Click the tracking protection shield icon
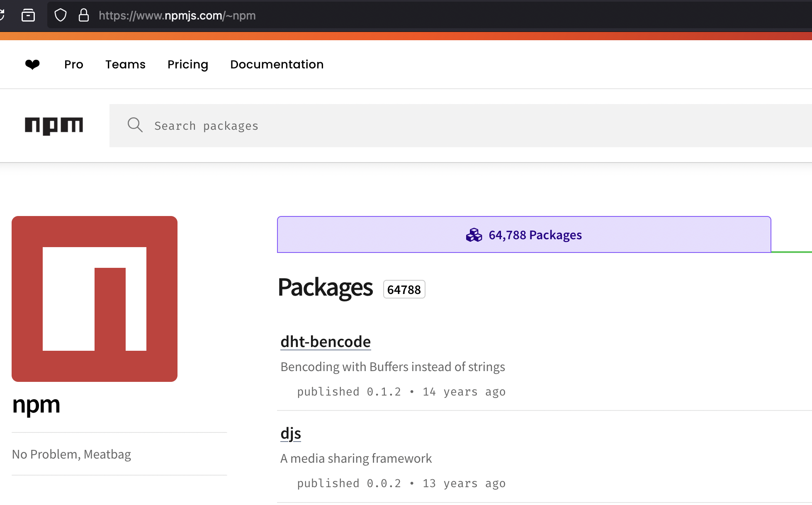Image resolution: width=812 pixels, height=505 pixels. tap(61, 15)
